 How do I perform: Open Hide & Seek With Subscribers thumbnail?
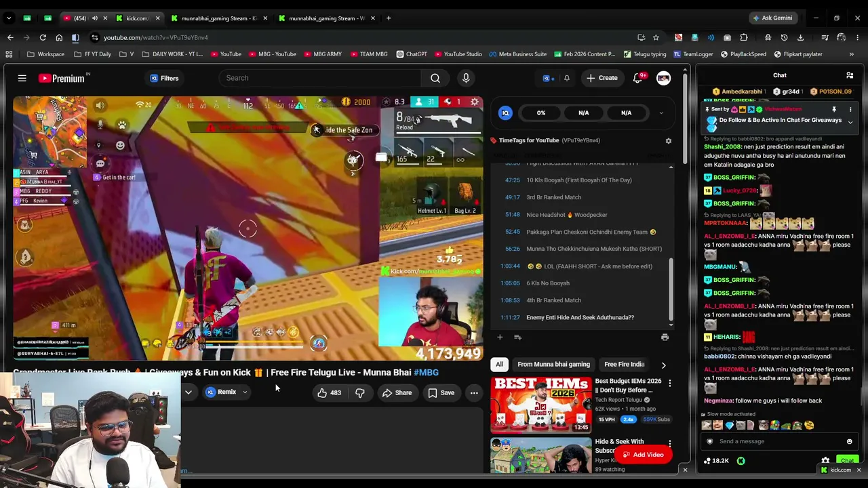pyautogui.click(x=541, y=455)
